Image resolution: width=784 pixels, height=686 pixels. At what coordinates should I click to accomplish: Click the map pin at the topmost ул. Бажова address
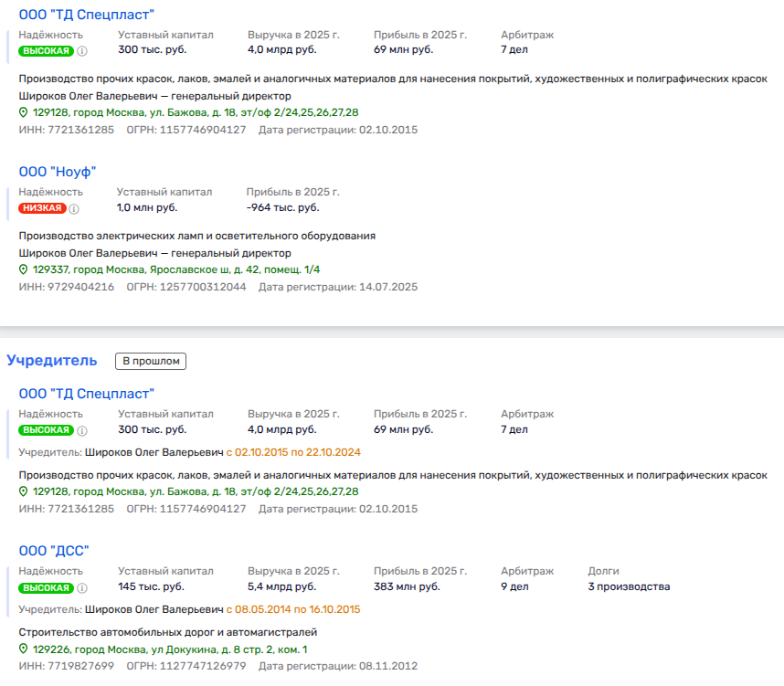[24, 112]
